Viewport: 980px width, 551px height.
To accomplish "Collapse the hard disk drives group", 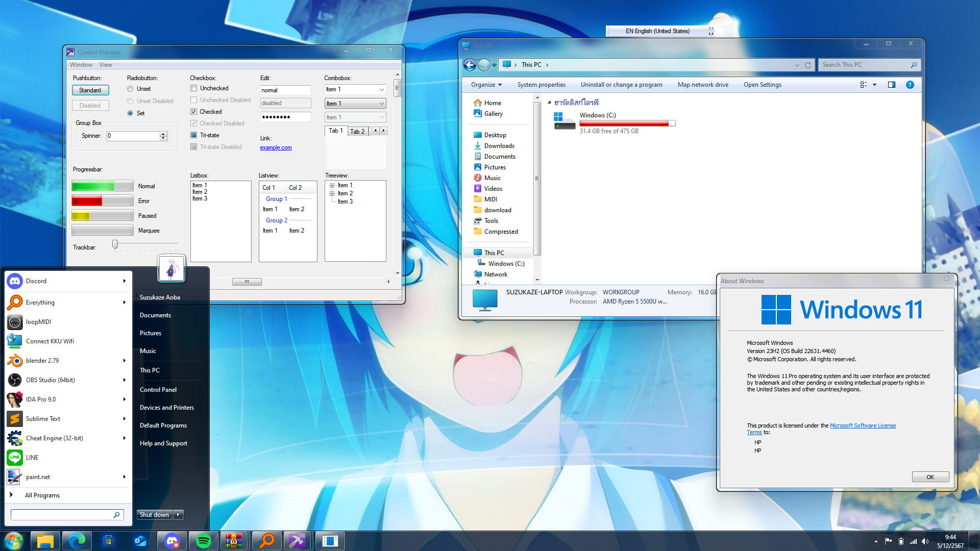I will (549, 103).
